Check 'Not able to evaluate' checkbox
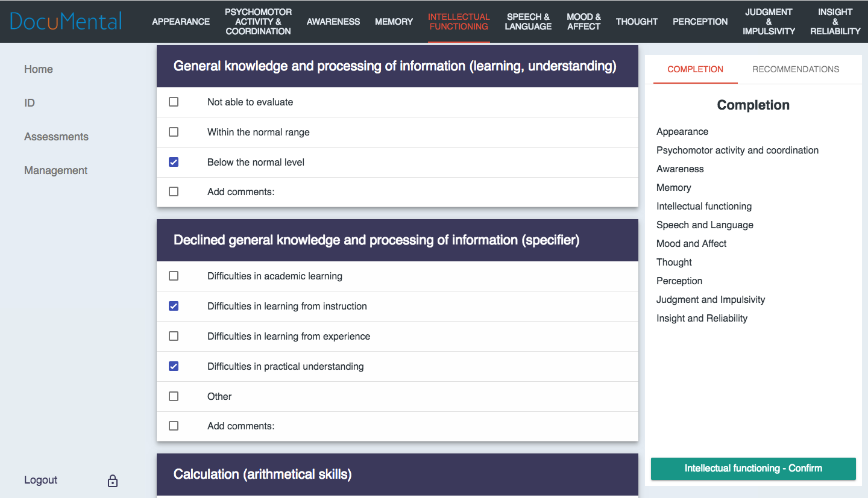 click(x=174, y=102)
